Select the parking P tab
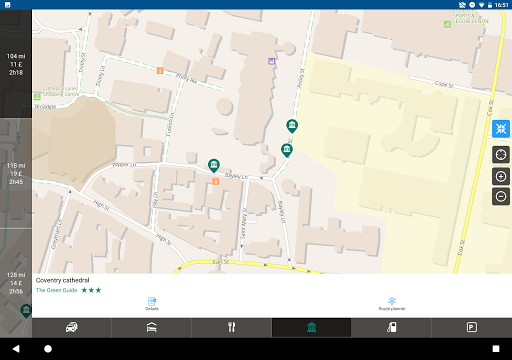 [x=472, y=327]
